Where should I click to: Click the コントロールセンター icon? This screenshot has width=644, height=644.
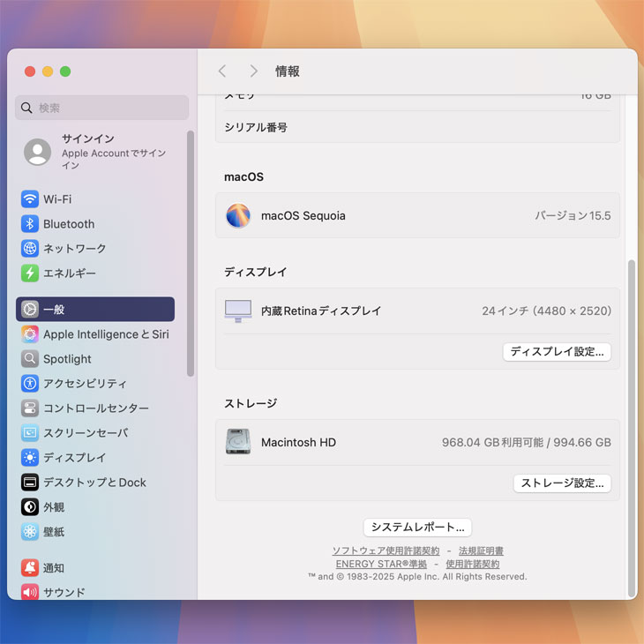click(x=30, y=408)
